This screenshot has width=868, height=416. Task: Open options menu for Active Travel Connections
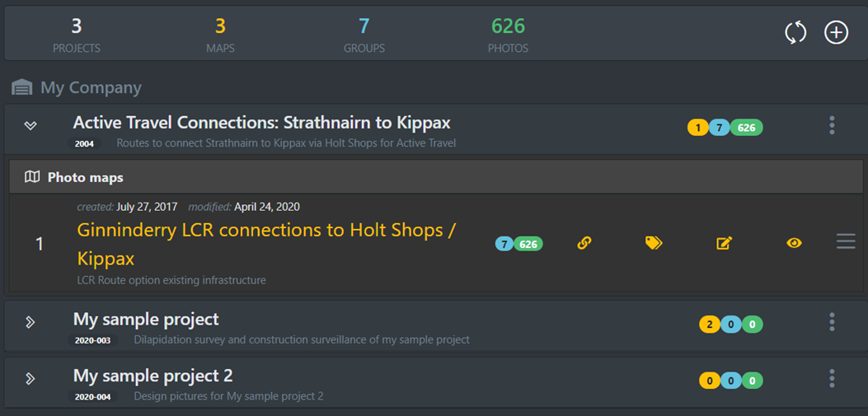[832, 125]
